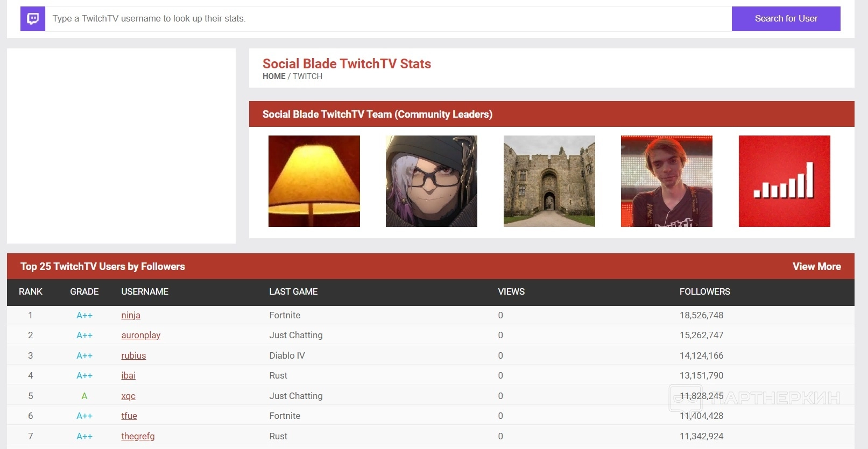The image size is (868, 449).
Task: Click the LAST GAME column header
Action: [293, 291]
